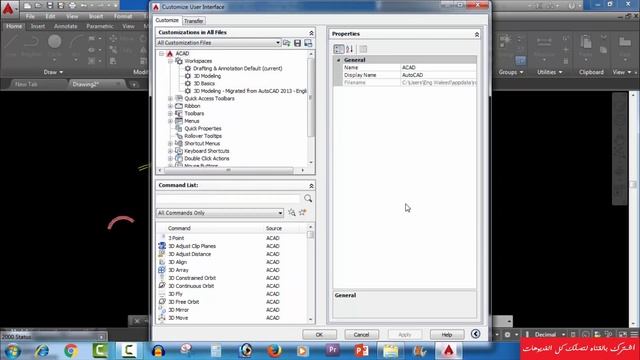The width and height of the screenshot is (640, 360).
Task: Click the Windows Start button
Action: point(12,351)
